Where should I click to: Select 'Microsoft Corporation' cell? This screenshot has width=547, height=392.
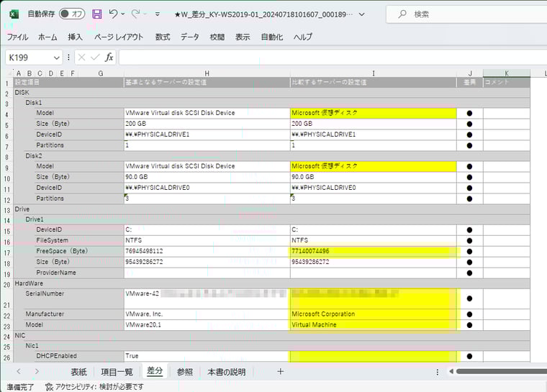pos(374,314)
